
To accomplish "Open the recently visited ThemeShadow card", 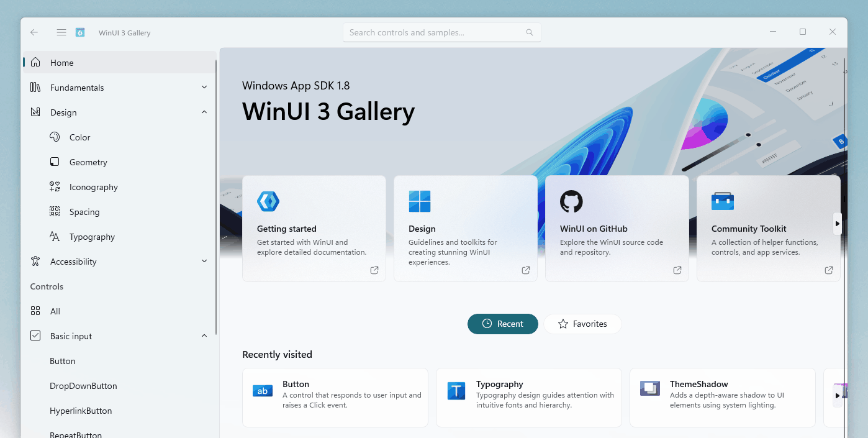I will click(x=723, y=398).
